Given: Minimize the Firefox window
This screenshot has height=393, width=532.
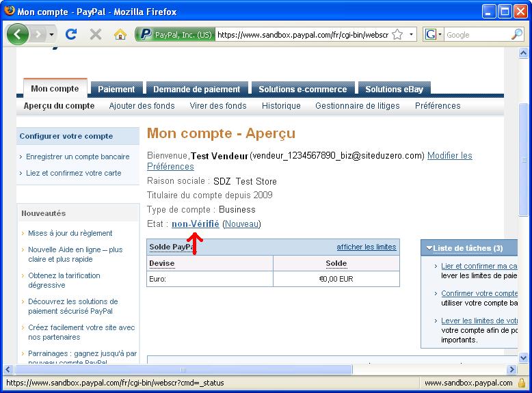Looking at the screenshot, I should (x=488, y=12).
